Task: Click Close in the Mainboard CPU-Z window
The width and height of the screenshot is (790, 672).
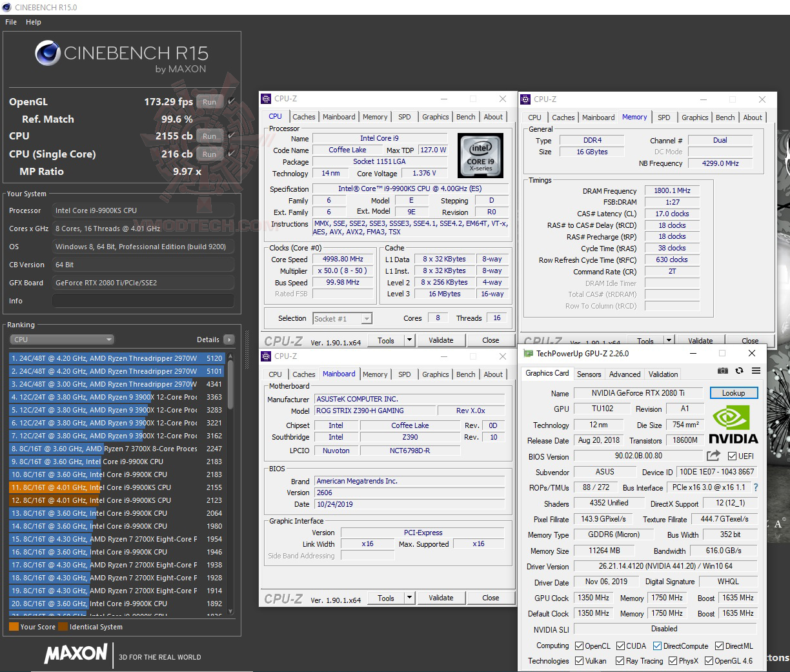Action: click(491, 598)
